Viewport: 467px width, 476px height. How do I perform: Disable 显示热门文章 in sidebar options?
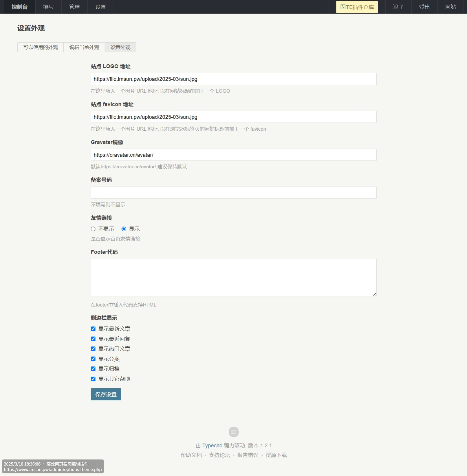click(x=93, y=349)
